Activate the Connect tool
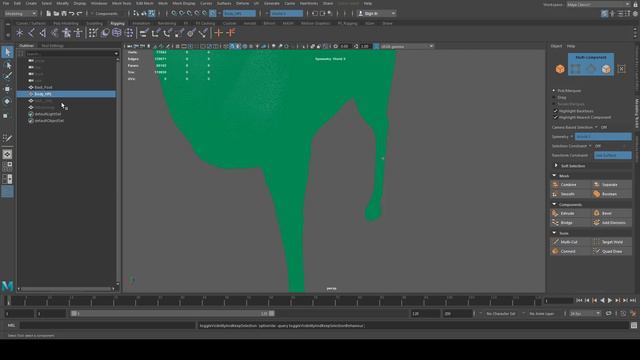The image size is (640, 360). coord(570,251)
